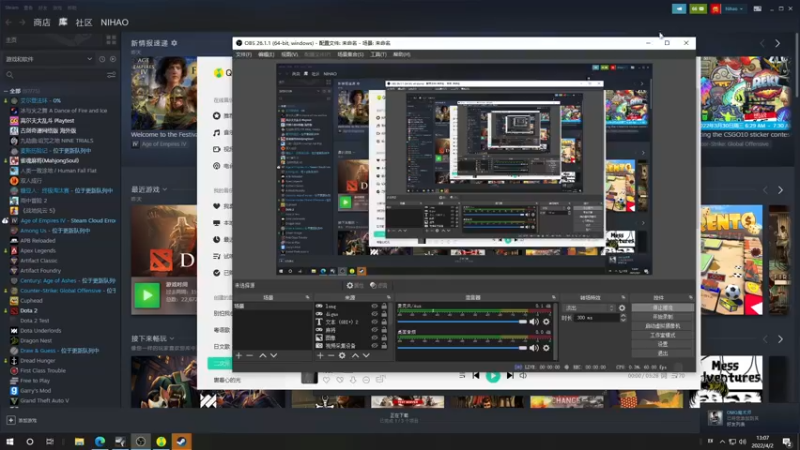
Task: Toggle visibility of the 图像 source
Action: pyautogui.click(x=374, y=338)
